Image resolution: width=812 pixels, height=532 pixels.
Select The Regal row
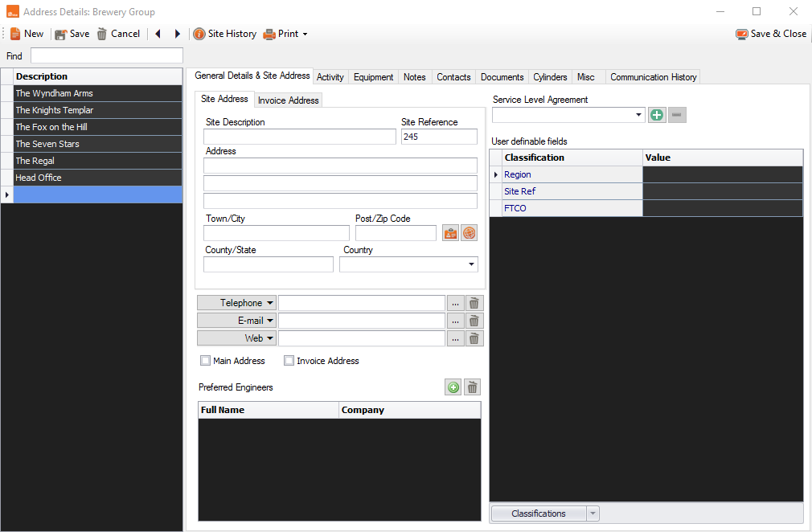point(97,161)
